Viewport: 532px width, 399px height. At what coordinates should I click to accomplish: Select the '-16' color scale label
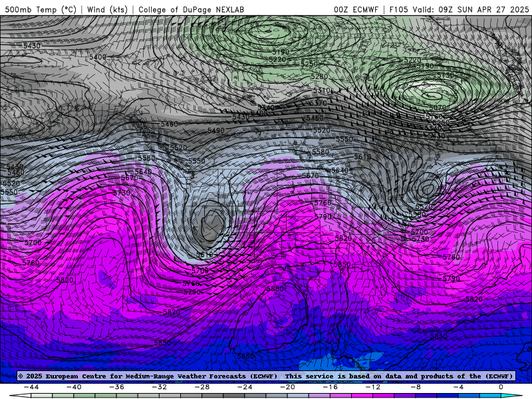pos(331,387)
